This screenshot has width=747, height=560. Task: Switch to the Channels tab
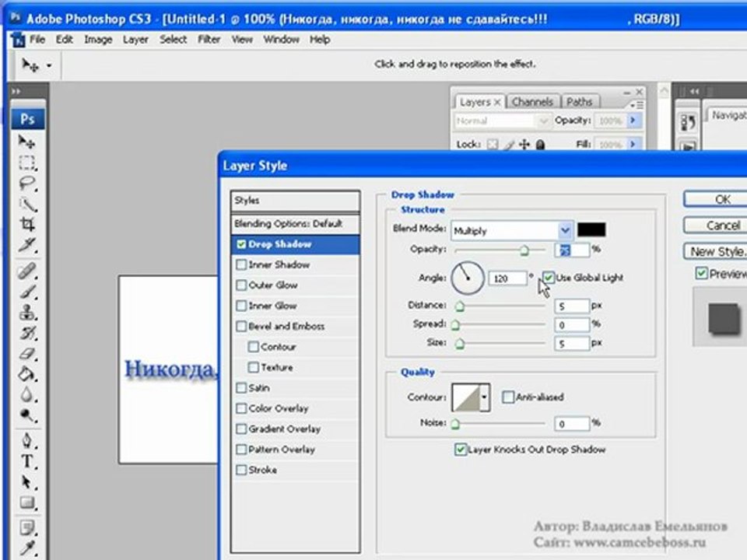coord(532,102)
